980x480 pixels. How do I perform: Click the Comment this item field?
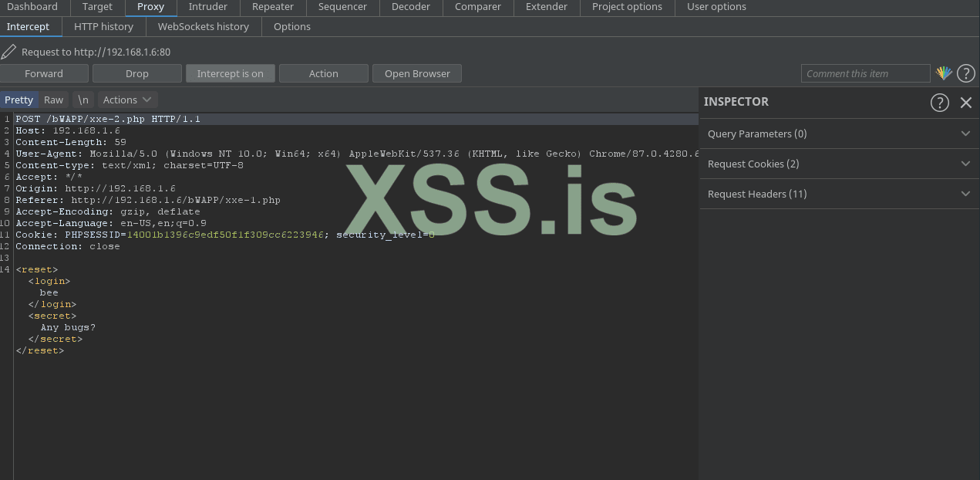[x=865, y=73]
